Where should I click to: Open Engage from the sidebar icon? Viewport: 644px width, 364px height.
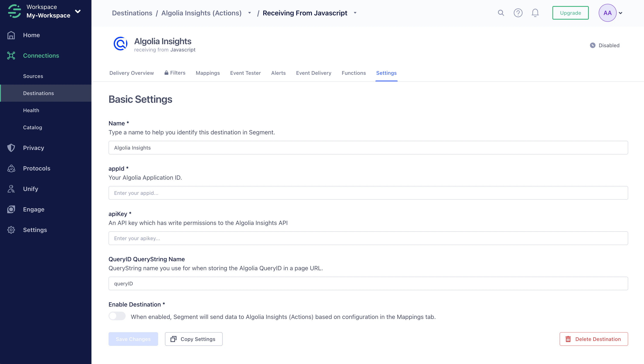click(11, 209)
